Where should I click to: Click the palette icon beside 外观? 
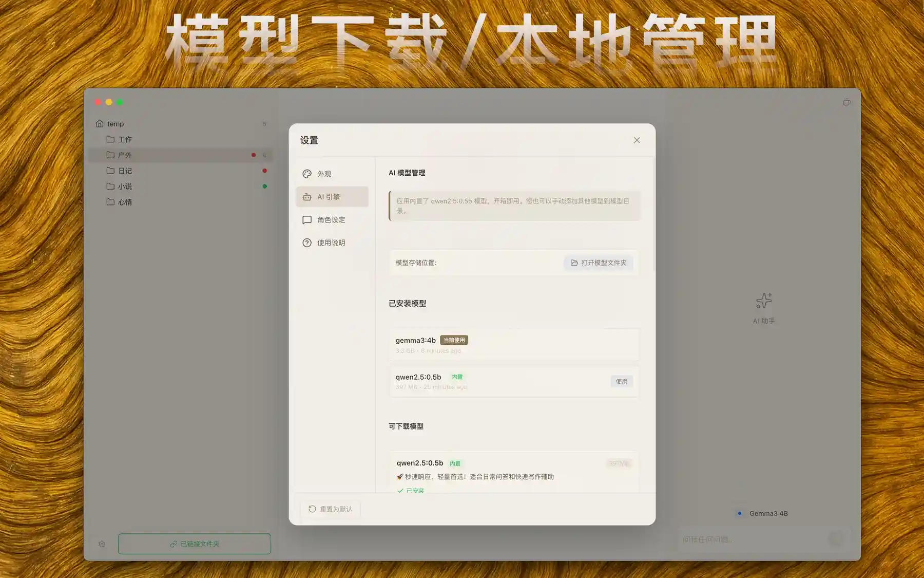point(307,174)
